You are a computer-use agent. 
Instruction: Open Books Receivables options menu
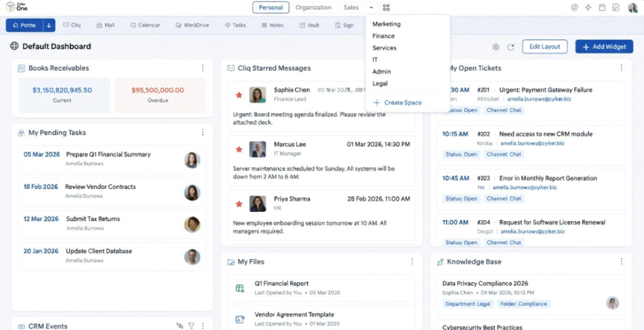click(x=203, y=68)
